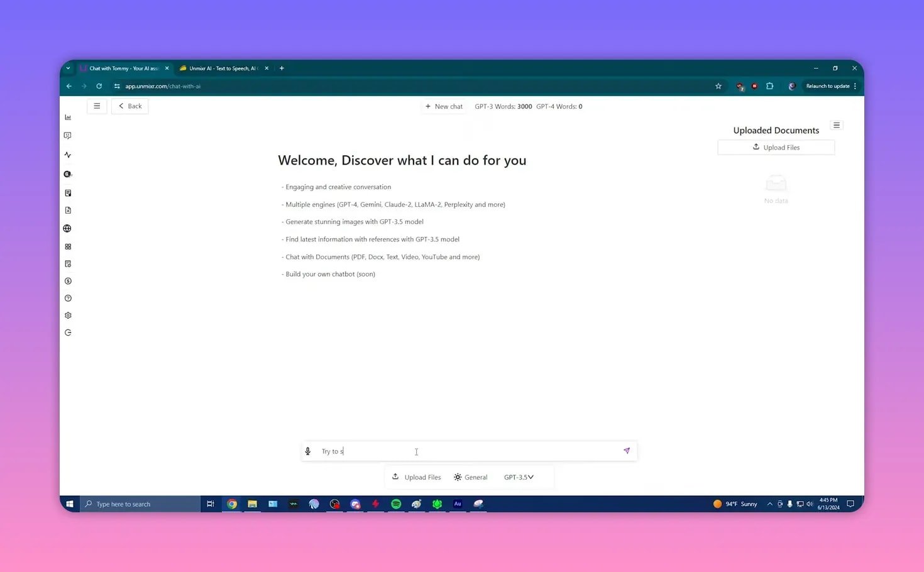This screenshot has height=572, width=924.
Task: Open the help question-mark icon in sidebar
Action: tap(68, 298)
